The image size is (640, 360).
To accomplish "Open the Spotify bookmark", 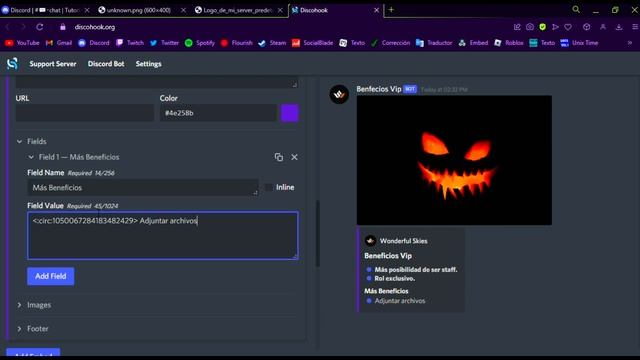I will 200,43.
